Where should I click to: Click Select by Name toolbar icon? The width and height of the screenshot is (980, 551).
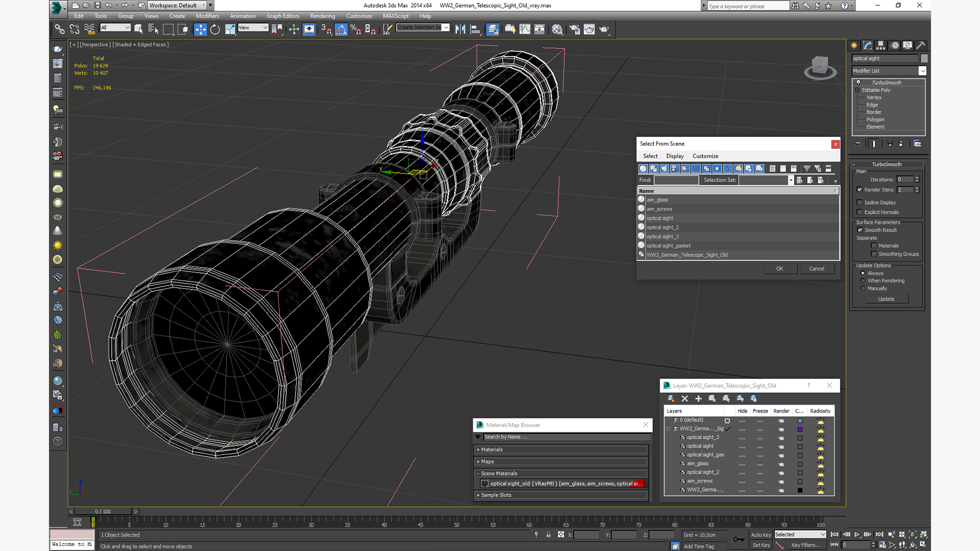153,30
